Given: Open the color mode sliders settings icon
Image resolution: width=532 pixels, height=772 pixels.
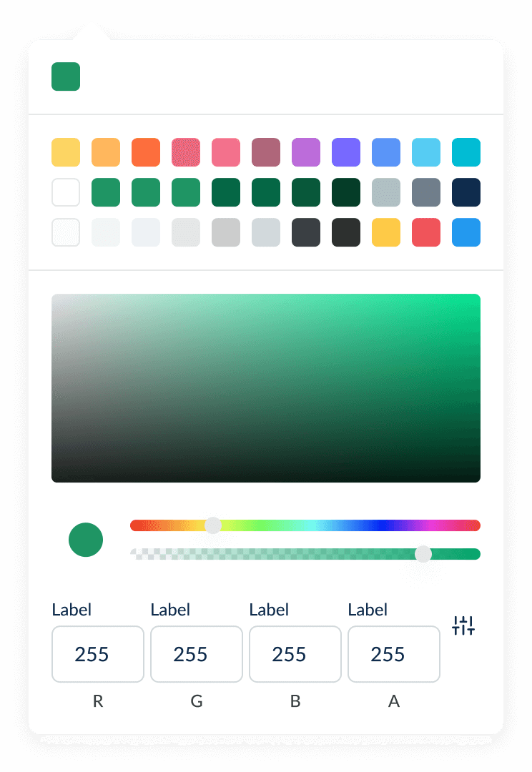Looking at the screenshot, I should (463, 625).
